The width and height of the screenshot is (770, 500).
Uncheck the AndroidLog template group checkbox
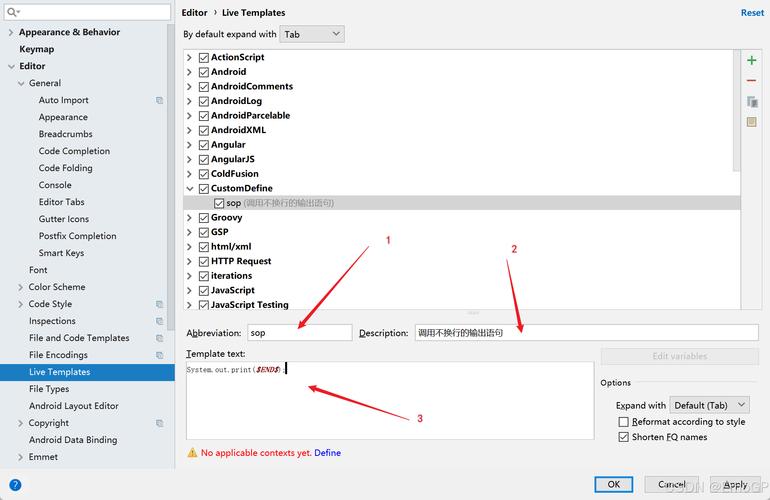[x=204, y=101]
